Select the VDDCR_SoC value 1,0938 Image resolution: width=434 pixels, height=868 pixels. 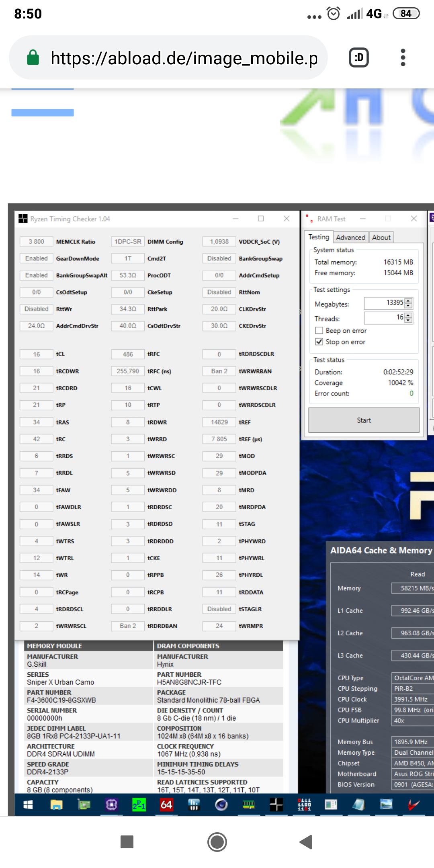[219, 242]
